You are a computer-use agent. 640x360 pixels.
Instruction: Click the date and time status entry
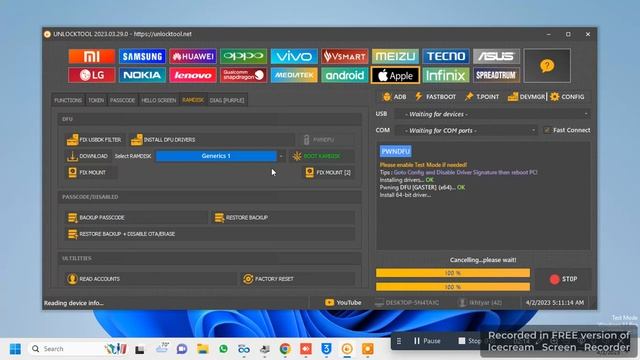pyautogui.click(x=555, y=302)
